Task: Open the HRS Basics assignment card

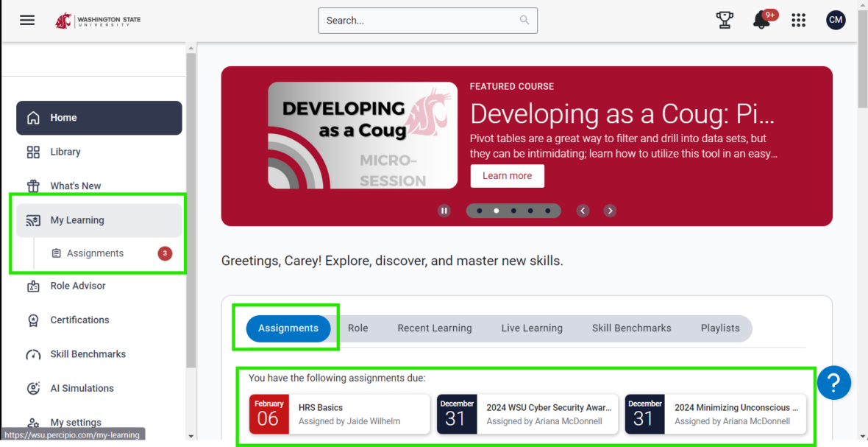Action: click(x=339, y=414)
